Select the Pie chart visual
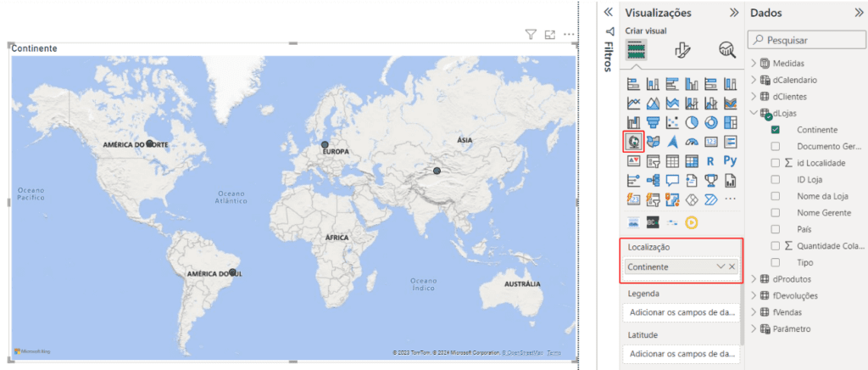This screenshot has width=868, height=370. tap(692, 122)
